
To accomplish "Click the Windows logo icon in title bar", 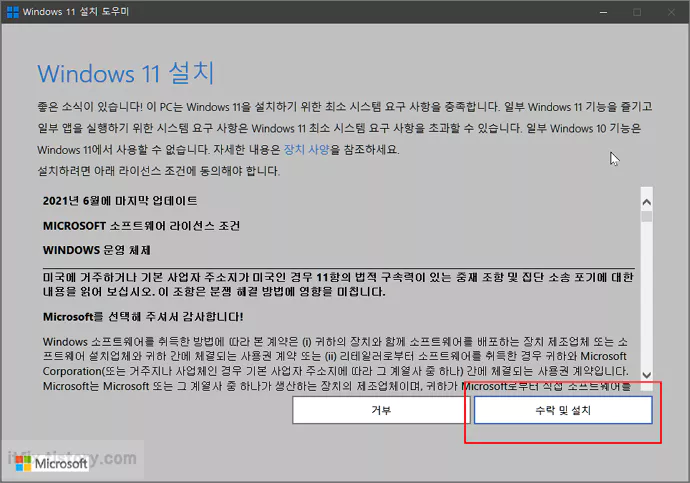I will tap(13, 12).
